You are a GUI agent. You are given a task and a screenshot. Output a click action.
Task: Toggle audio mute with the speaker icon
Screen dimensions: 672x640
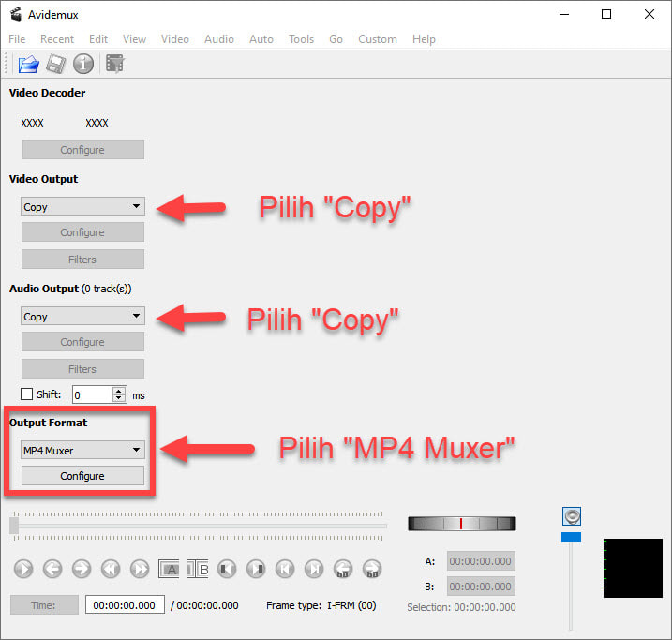click(x=572, y=516)
